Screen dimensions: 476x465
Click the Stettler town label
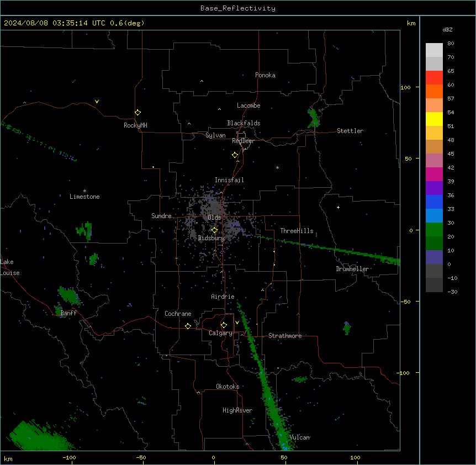tap(350, 131)
